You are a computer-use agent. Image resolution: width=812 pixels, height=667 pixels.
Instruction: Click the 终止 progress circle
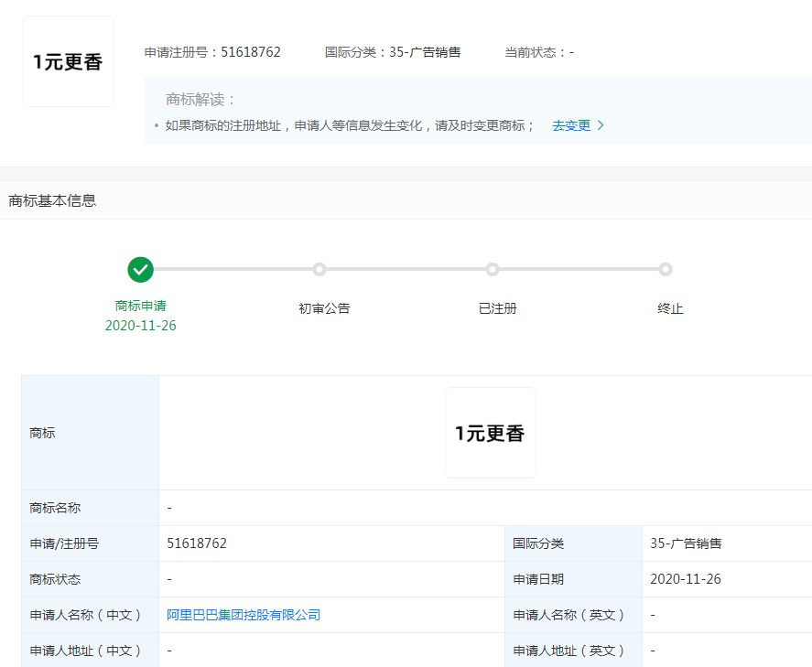pyautogui.click(x=666, y=270)
